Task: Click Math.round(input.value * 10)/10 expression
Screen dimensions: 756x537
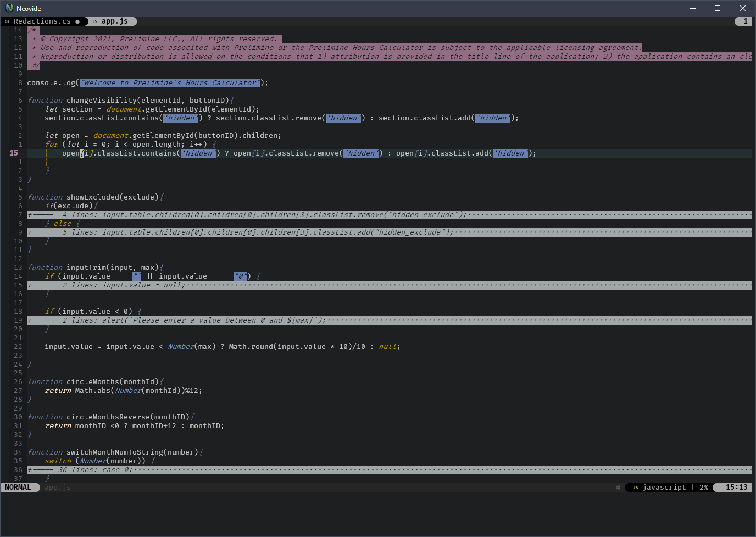Action: pos(297,347)
